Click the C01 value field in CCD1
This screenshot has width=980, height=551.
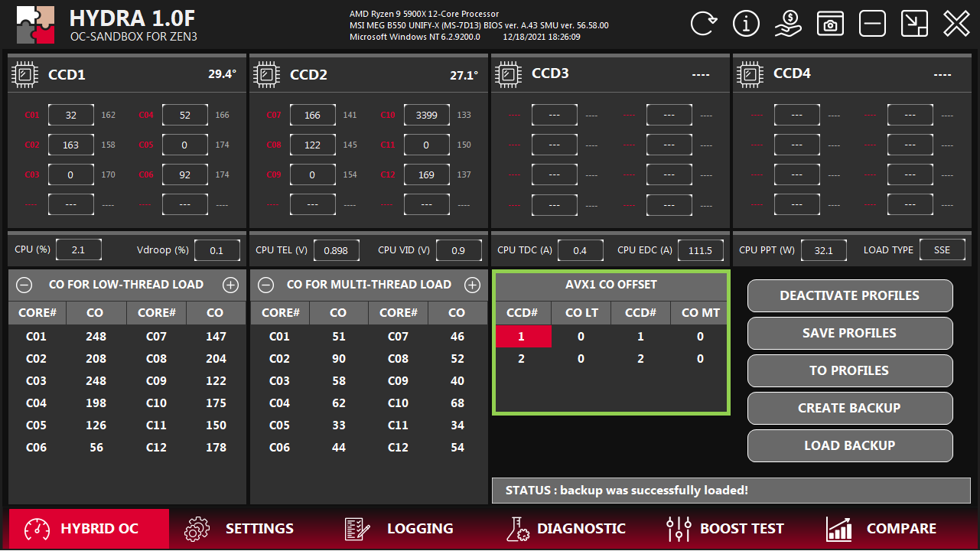71,115
